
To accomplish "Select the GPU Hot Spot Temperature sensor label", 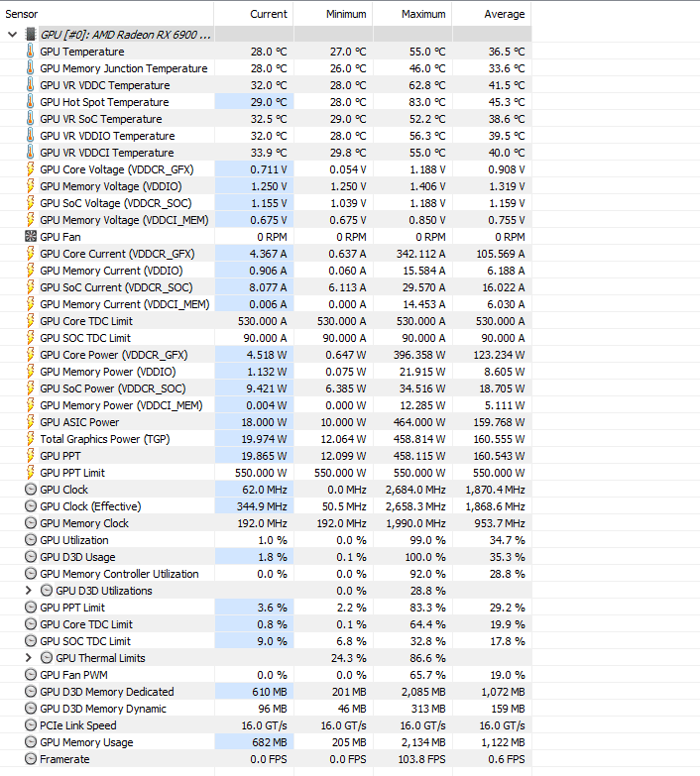I will pyautogui.click(x=104, y=102).
